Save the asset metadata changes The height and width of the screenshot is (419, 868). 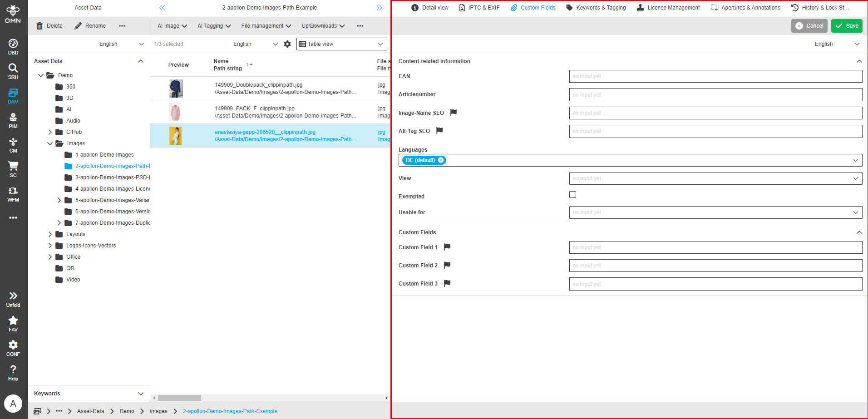[x=846, y=25]
